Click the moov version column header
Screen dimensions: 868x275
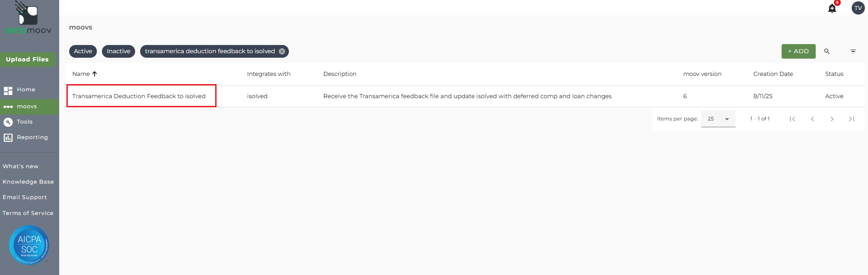tap(702, 74)
